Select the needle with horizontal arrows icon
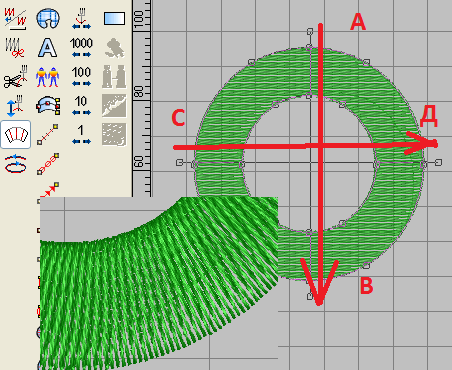 click(x=81, y=18)
